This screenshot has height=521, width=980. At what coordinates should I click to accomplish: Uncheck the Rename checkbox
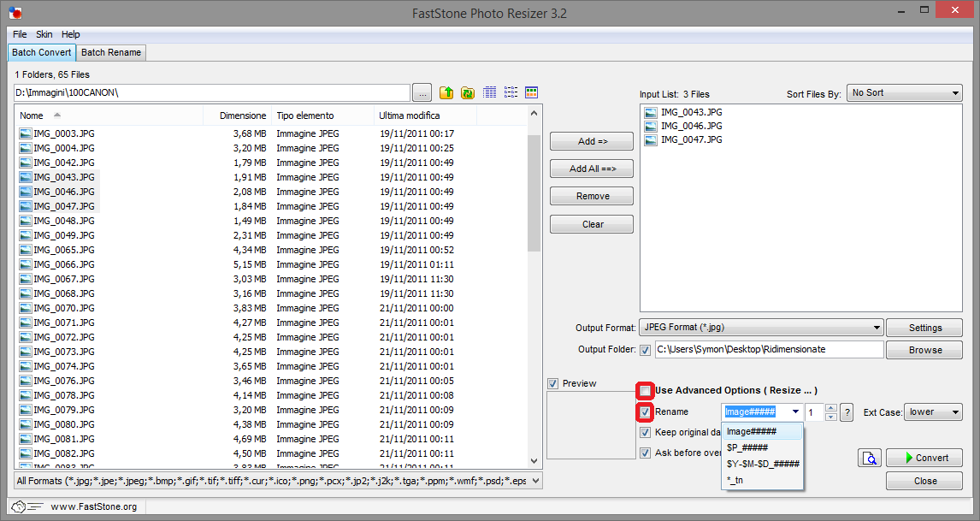tap(646, 412)
